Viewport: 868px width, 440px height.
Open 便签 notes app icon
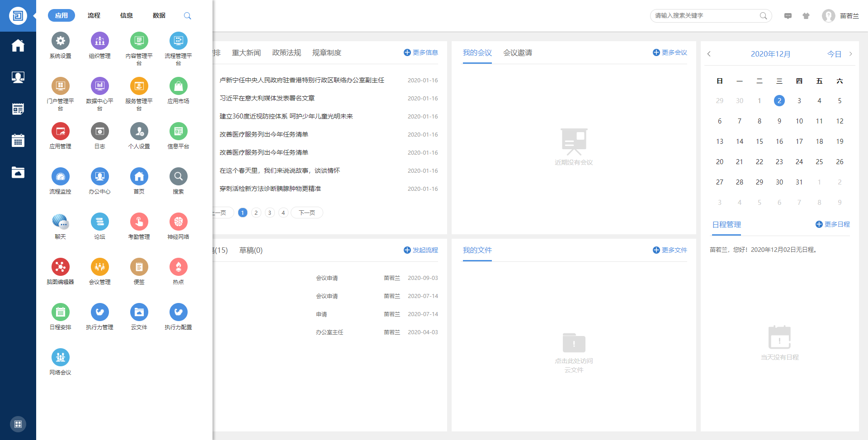pos(139,267)
